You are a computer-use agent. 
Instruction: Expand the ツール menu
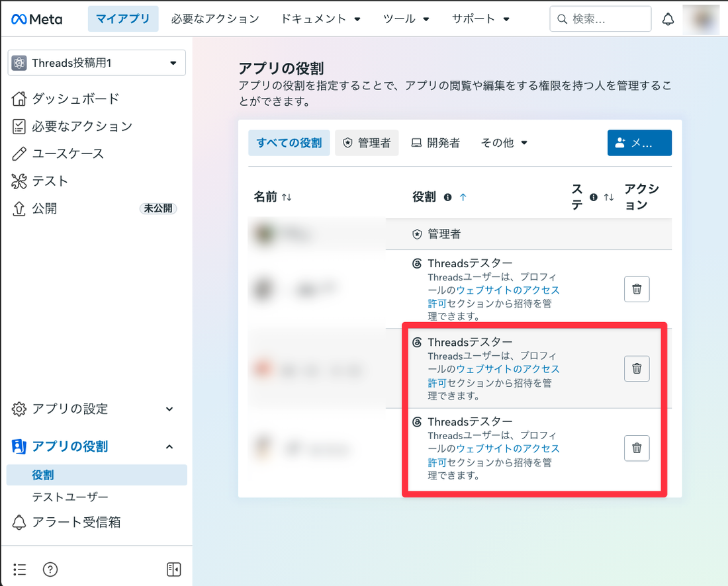pos(406,19)
